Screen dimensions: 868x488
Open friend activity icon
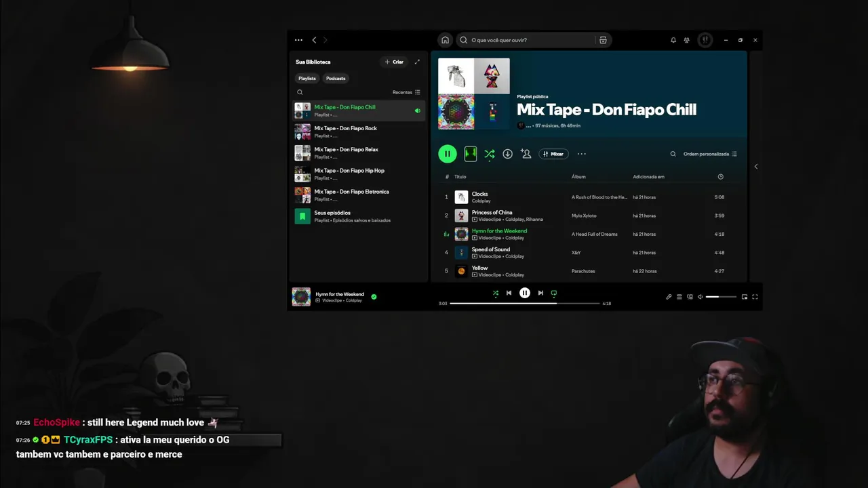[x=687, y=40]
